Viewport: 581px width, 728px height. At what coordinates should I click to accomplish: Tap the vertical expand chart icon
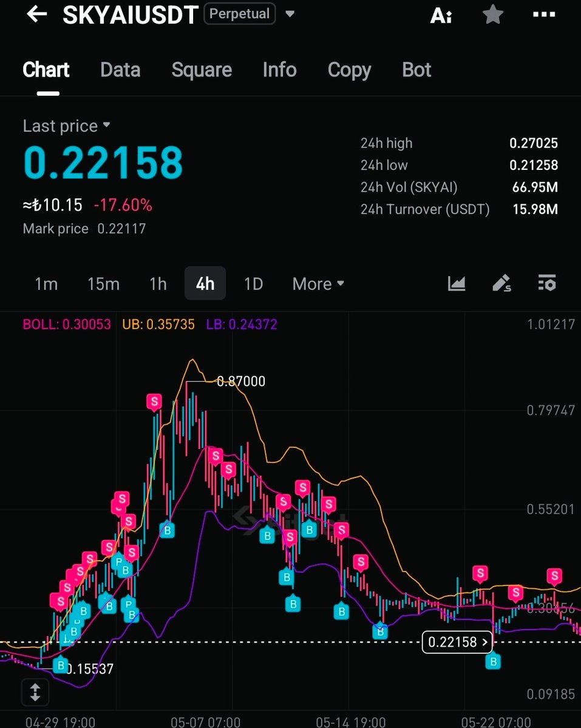[35, 692]
